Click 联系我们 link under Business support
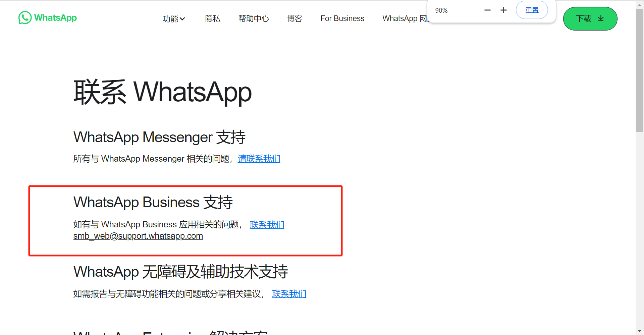Image resolution: width=644 pixels, height=335 pixels. click(267, 225)
